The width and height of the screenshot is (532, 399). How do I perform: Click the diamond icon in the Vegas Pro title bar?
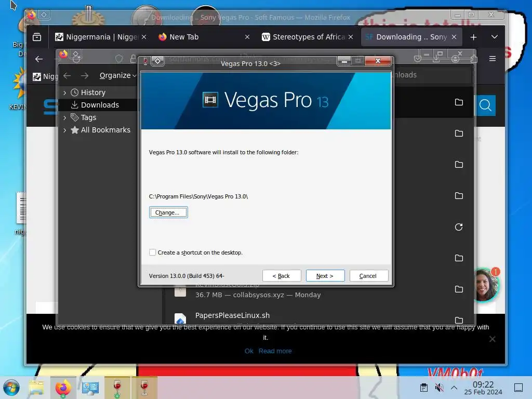157,61
